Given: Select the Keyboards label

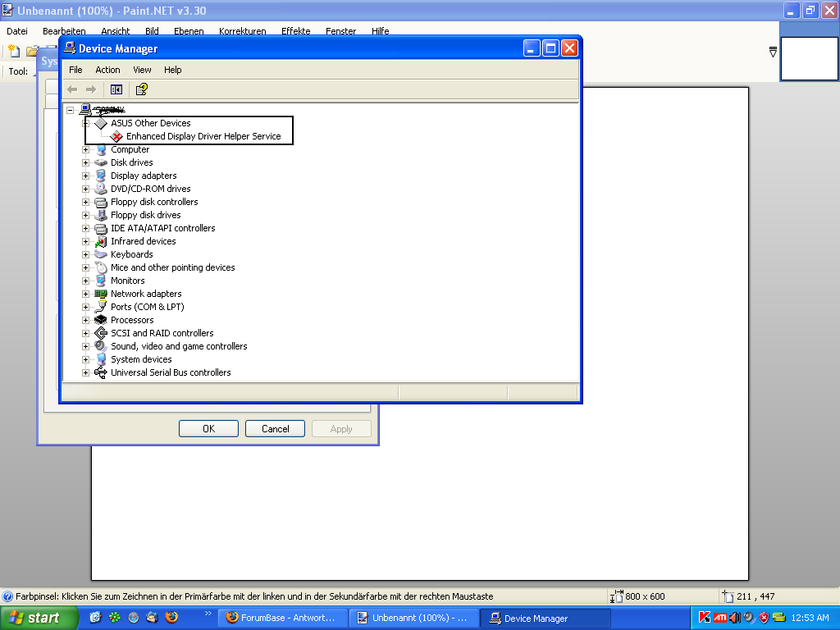Looking at the screenshot, I should tap(132, 254).
